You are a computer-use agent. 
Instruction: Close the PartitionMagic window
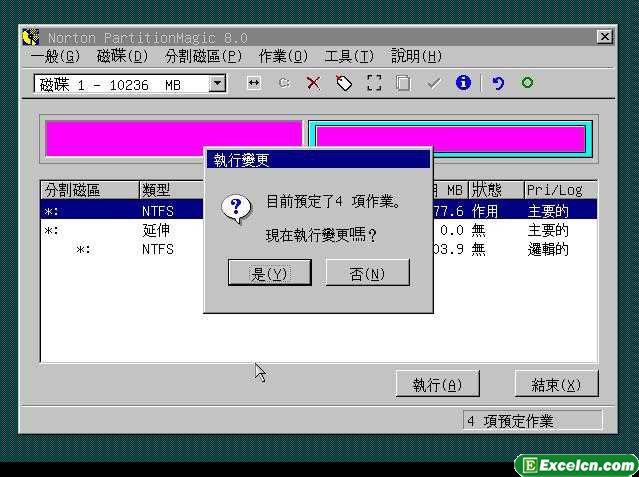point(605,37)
